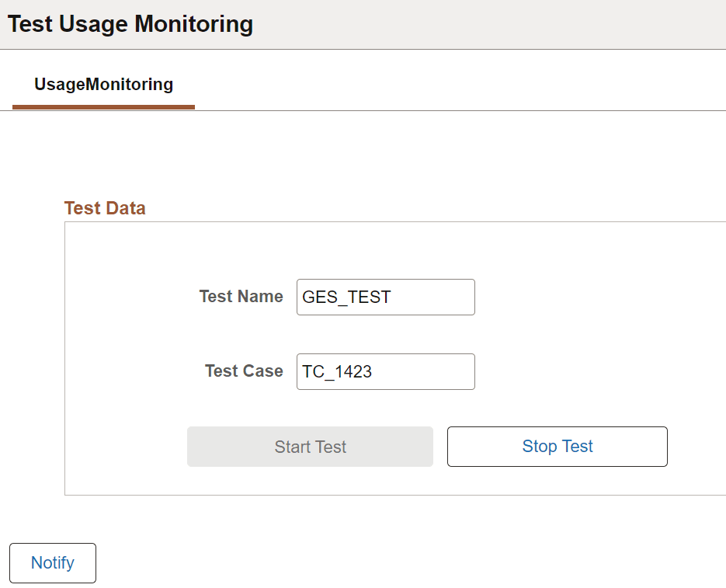The image size is (726, 588).
Task: Click the Test Name field label
Action: pos(241,297)
